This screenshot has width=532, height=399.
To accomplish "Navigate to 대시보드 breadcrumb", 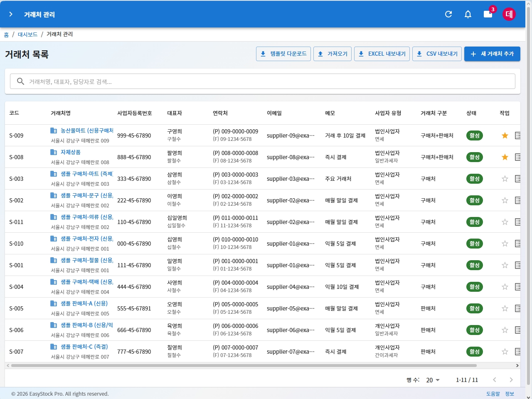I will (x=27, y=34).
